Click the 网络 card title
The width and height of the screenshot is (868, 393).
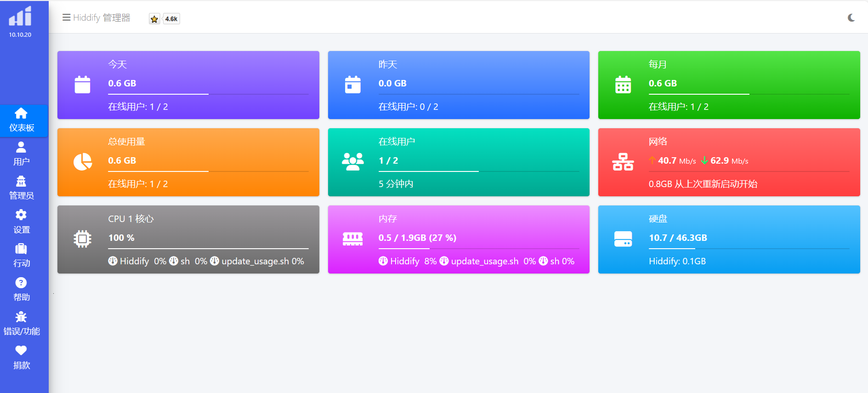click(658, 142)
